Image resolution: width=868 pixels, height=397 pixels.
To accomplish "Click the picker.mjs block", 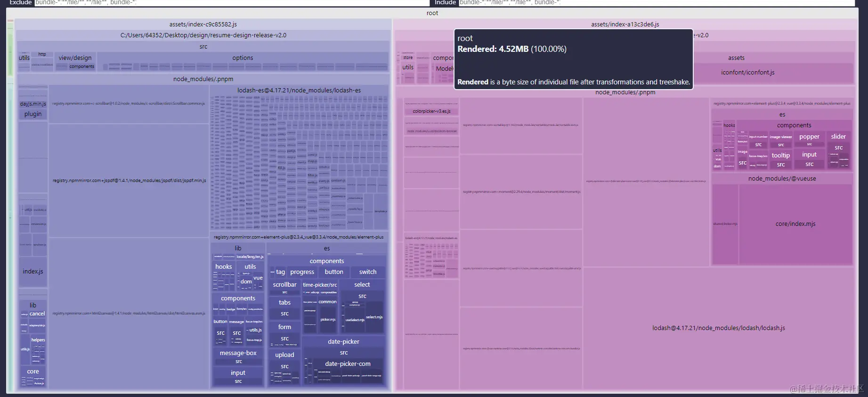I will click(328, 320).
